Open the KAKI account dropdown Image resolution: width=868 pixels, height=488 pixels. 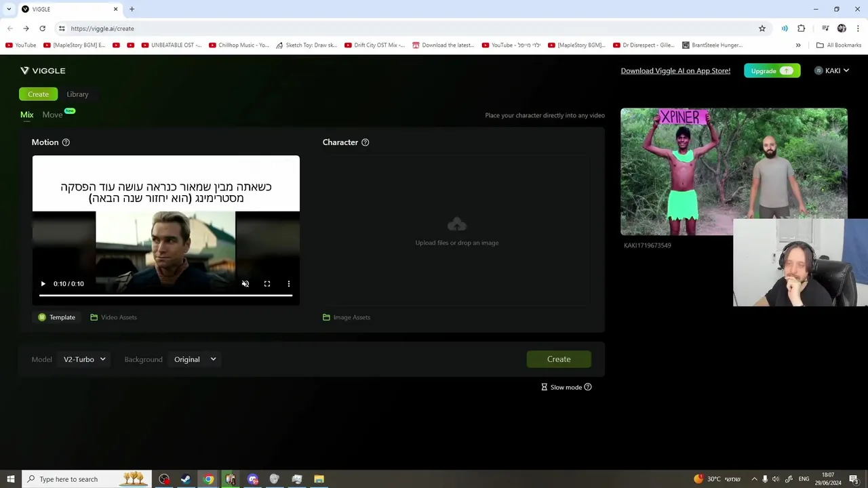(832, 70)
